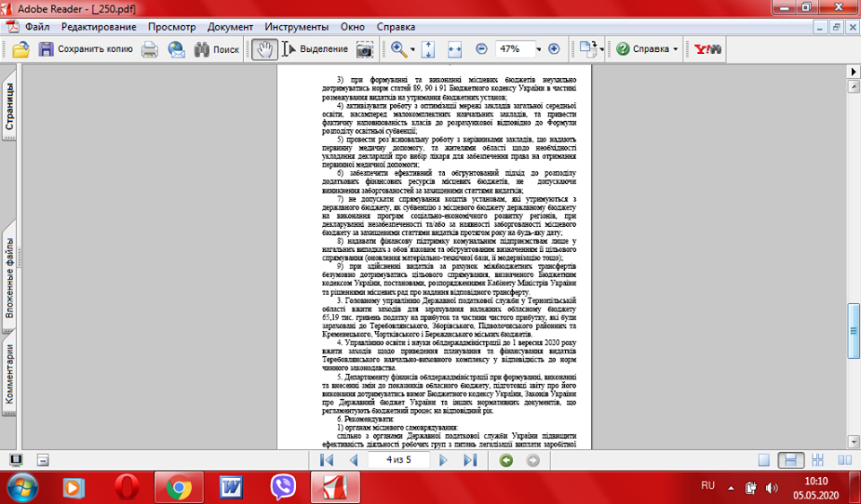Activate the Hand tool
This screenshot has width=861, height=504.
(x=264, y=49)
